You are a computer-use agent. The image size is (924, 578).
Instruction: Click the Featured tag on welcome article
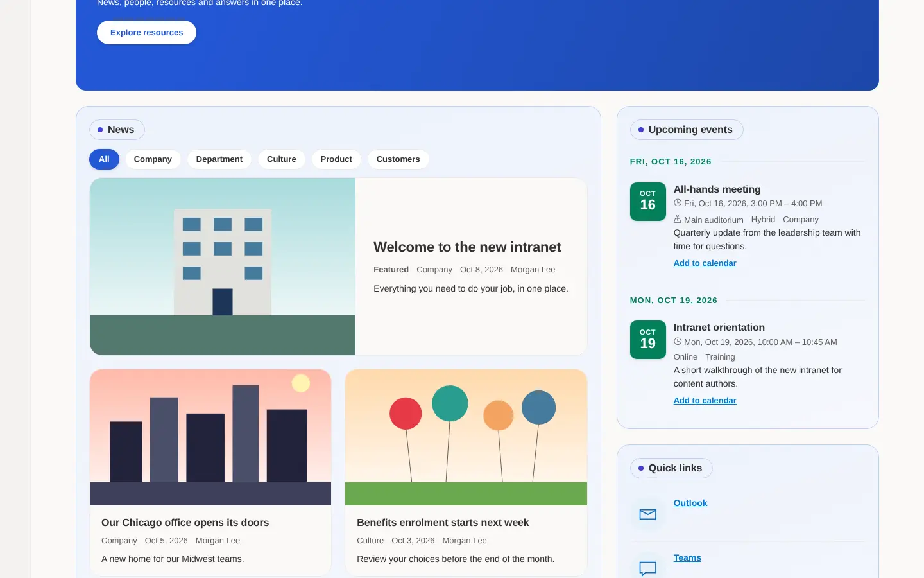pos(391,270)
